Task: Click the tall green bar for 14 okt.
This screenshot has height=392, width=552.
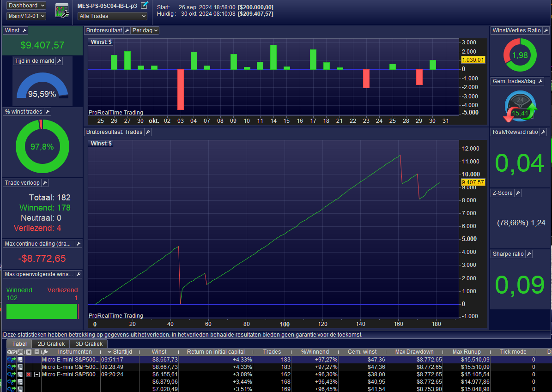Action: (x=273, y=57)
